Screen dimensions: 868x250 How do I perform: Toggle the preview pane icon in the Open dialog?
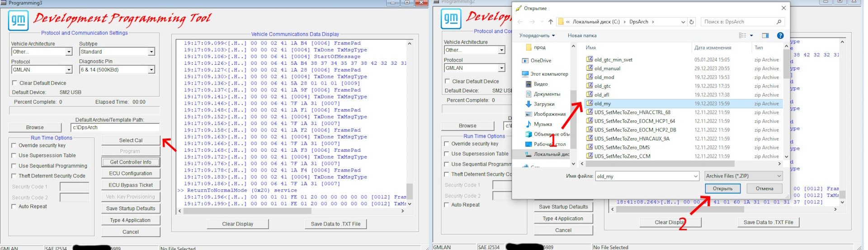[765, 35]
